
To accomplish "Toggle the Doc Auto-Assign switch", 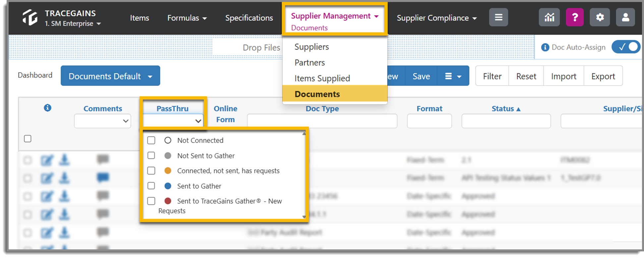I will tap(626, 47).
